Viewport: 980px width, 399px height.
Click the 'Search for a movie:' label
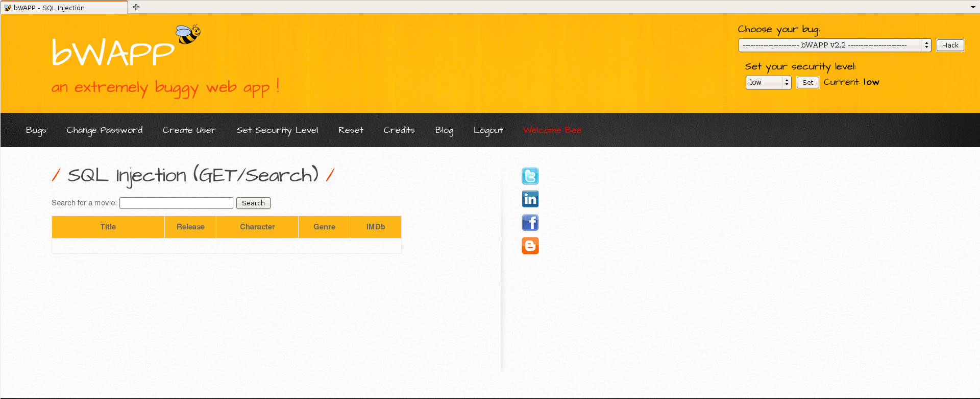click(84, 203)
